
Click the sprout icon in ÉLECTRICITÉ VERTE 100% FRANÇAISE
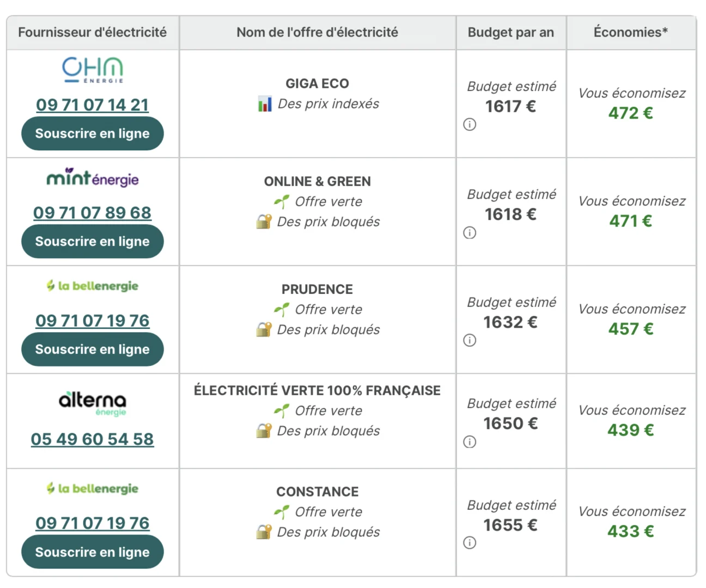(281, 411)
